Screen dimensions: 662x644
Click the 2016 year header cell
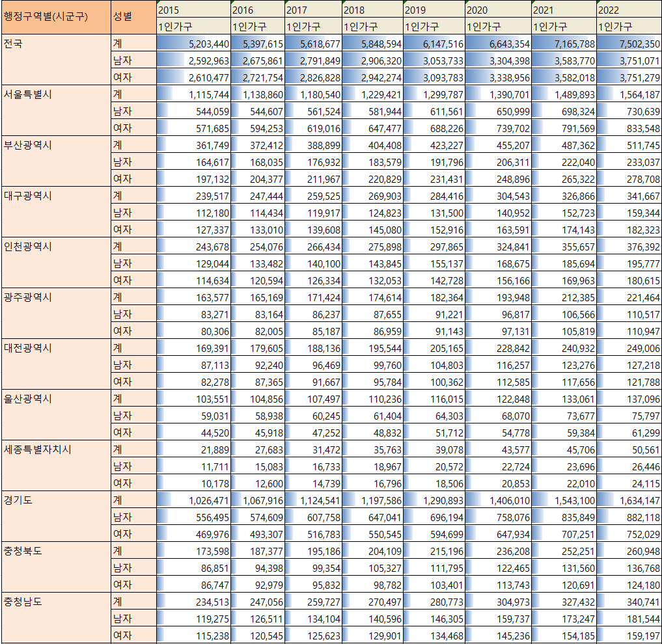[x=258, y=9]
